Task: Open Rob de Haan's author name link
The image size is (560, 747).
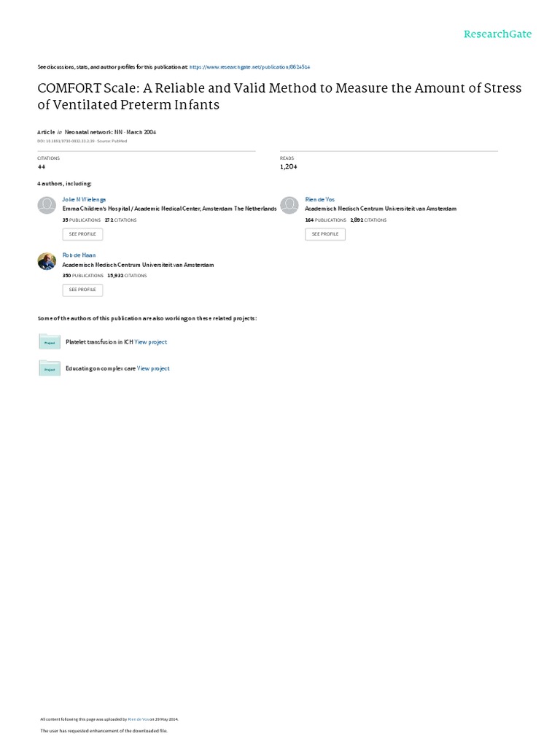Action: coord(79,255)
